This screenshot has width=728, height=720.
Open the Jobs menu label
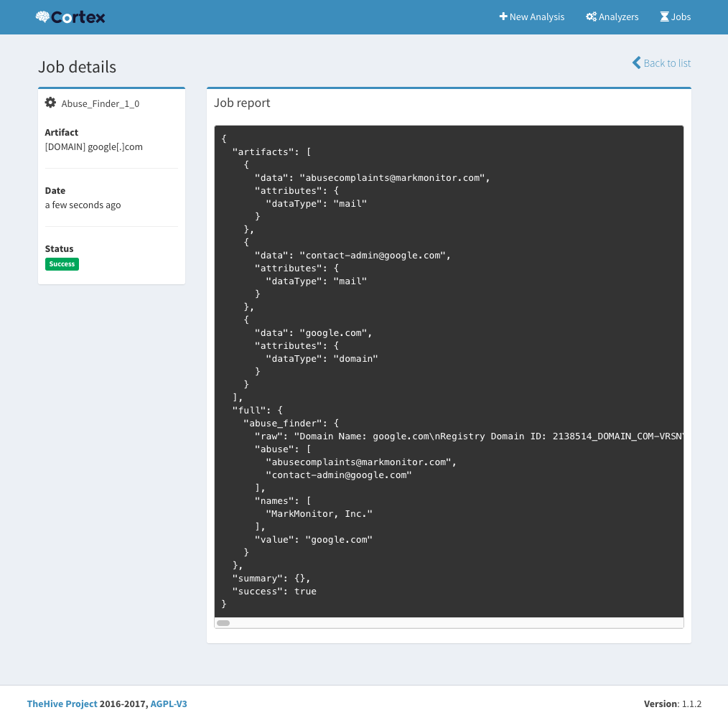[681, 17]
